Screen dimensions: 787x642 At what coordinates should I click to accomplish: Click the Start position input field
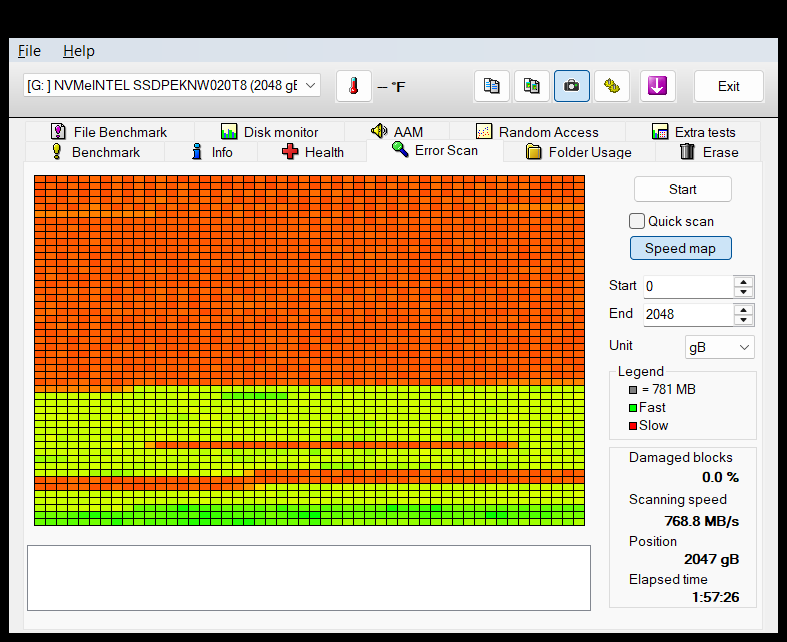pos(688,287)
